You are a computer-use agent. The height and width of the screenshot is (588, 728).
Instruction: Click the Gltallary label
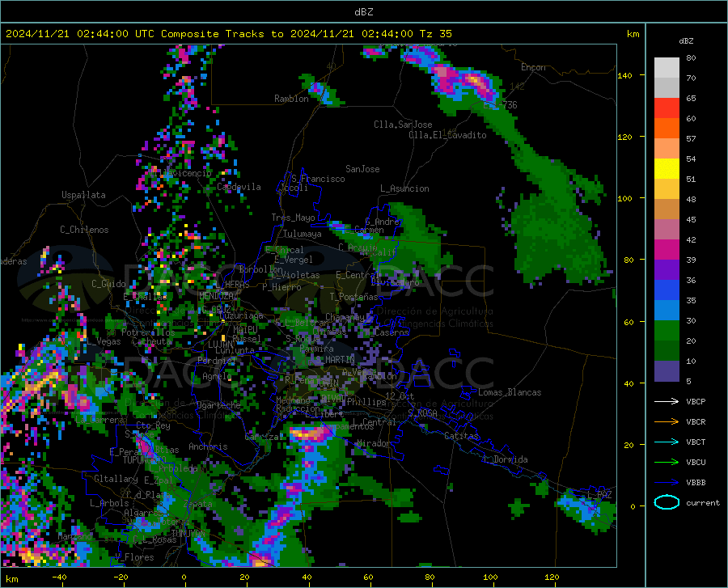116,479
